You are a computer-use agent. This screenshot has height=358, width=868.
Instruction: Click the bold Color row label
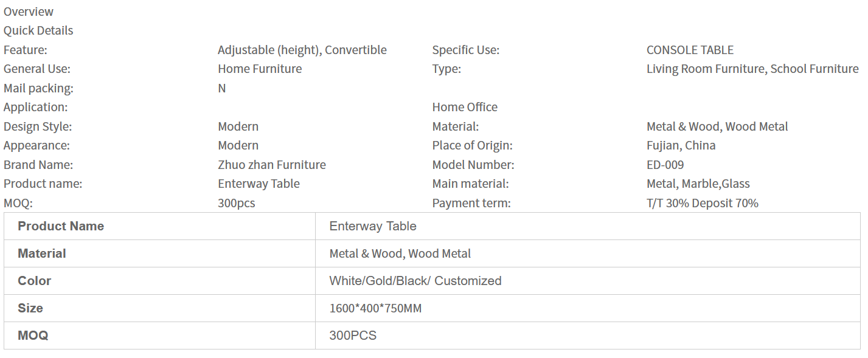(35, 281)
